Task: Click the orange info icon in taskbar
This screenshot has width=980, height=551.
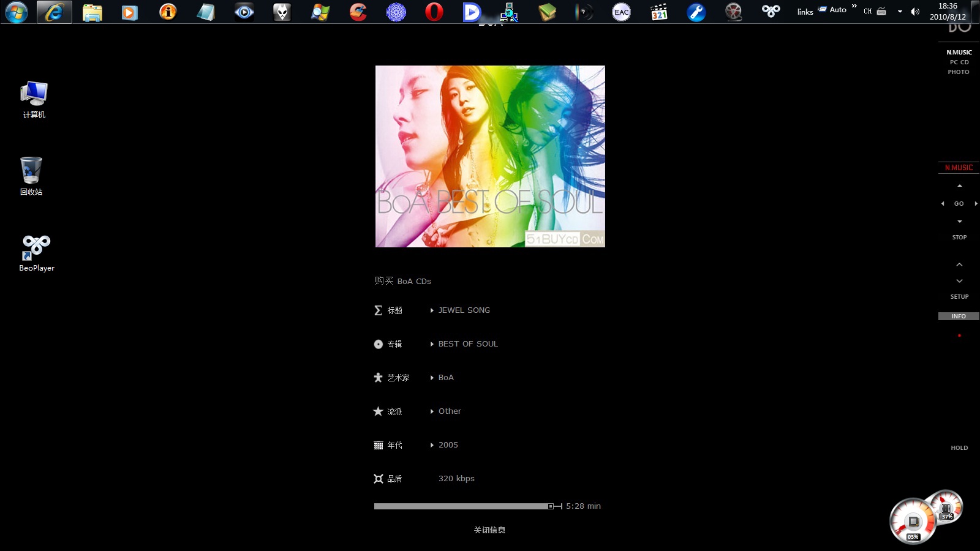Action: pyautogui.click(x=168, y=12)
